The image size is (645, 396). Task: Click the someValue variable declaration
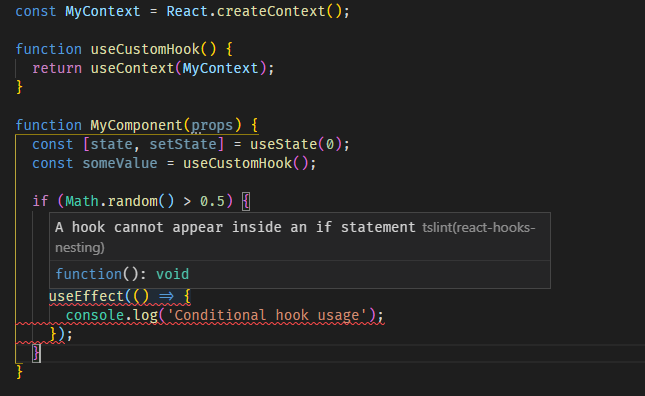[x=120, y=163]
